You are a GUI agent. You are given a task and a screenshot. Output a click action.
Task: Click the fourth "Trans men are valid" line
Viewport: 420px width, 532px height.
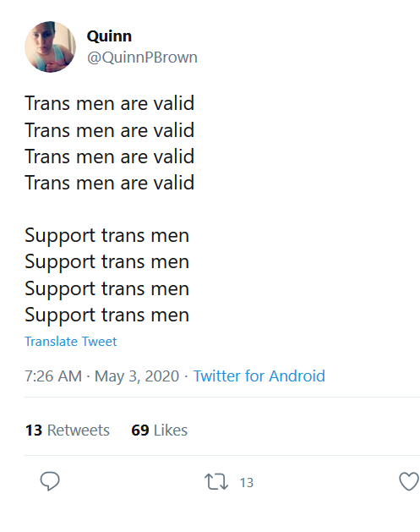point(110,183)
